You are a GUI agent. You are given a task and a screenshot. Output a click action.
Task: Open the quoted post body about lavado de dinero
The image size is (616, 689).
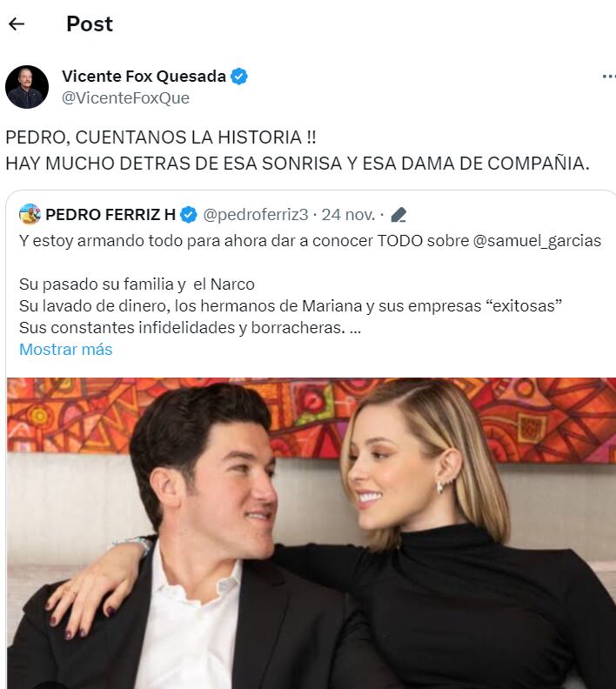tap(291, 306)
